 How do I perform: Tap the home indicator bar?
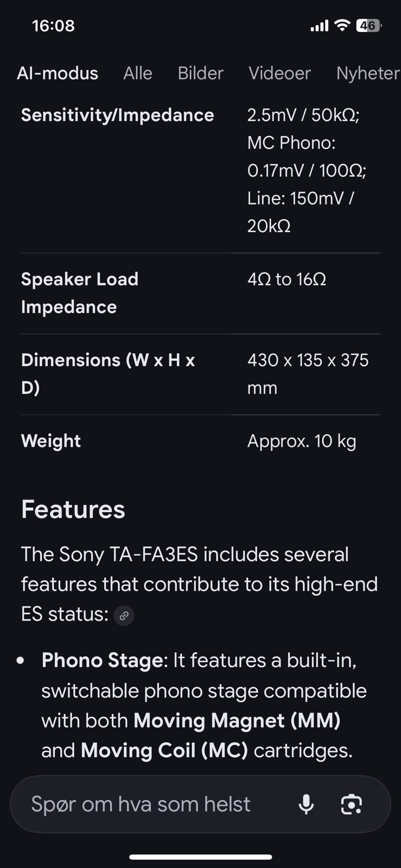(x=200, y=857)
